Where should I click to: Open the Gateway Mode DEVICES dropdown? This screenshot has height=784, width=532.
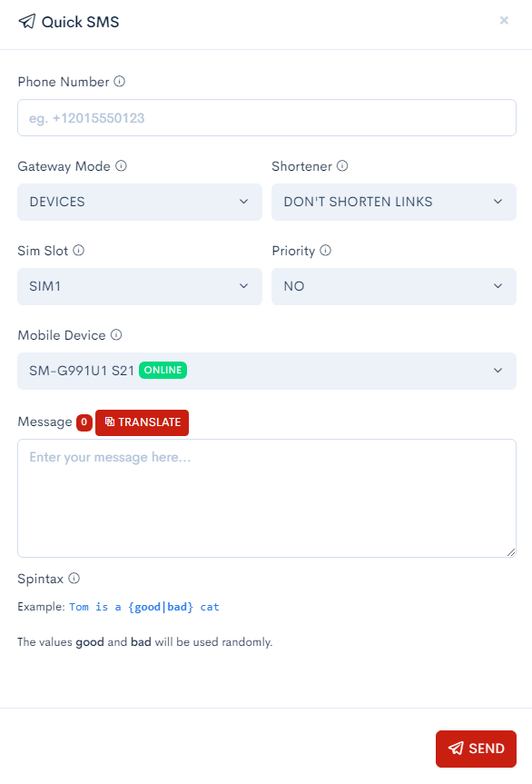coord(140,202)
